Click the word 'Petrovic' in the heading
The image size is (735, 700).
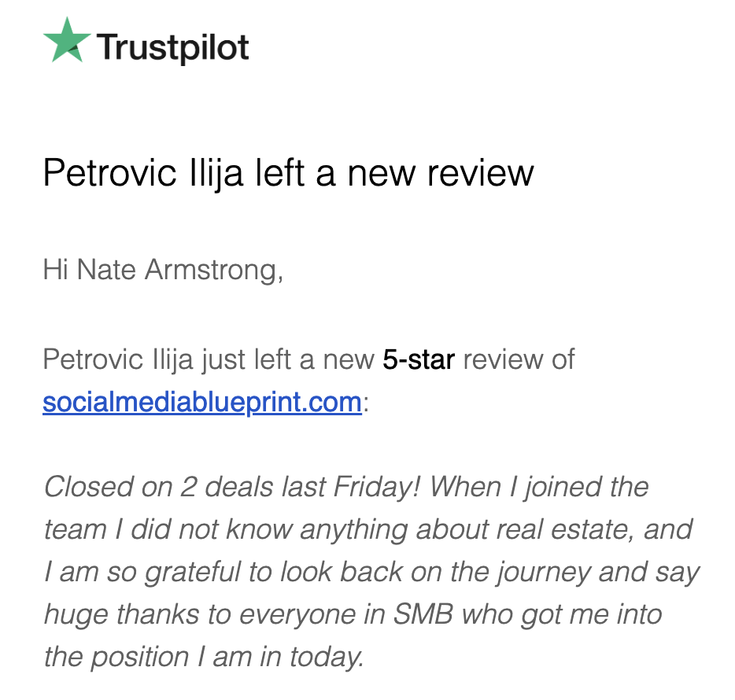(x=109, y=173)
